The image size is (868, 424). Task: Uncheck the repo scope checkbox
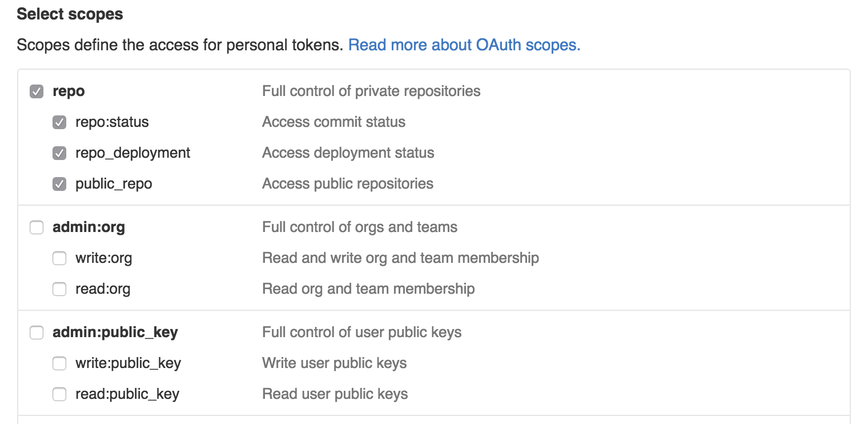(36, 90)
